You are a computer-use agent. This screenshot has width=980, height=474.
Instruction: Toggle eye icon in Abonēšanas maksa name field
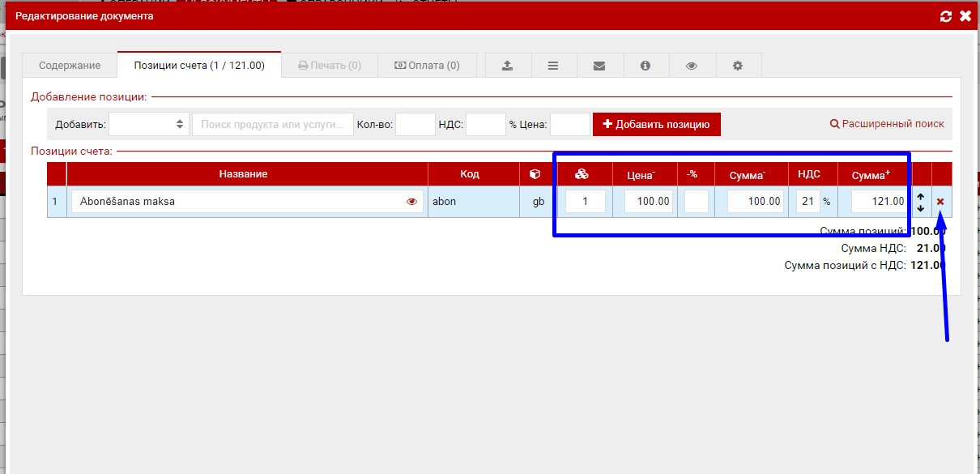coord(412,202)
